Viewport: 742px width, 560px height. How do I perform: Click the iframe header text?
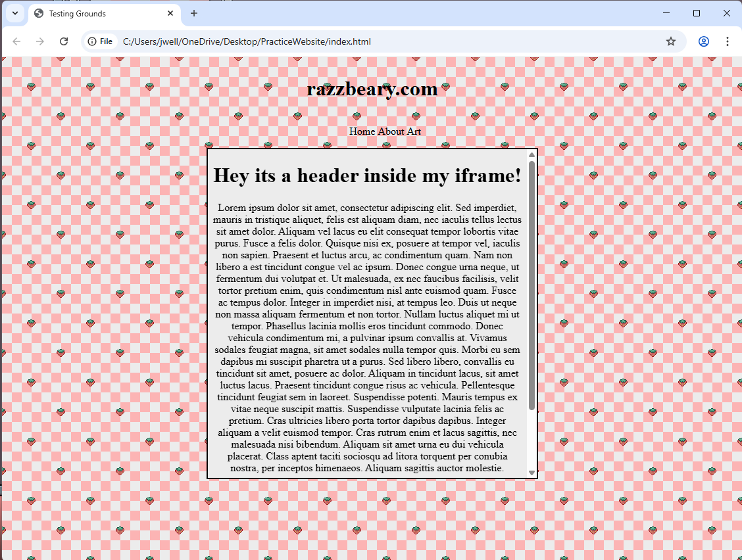point(367,175)
